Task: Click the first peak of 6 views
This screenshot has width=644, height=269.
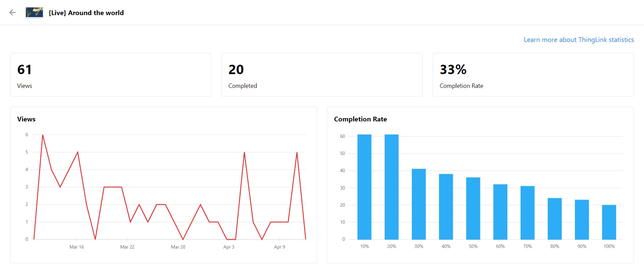Action: coord(43,135)
